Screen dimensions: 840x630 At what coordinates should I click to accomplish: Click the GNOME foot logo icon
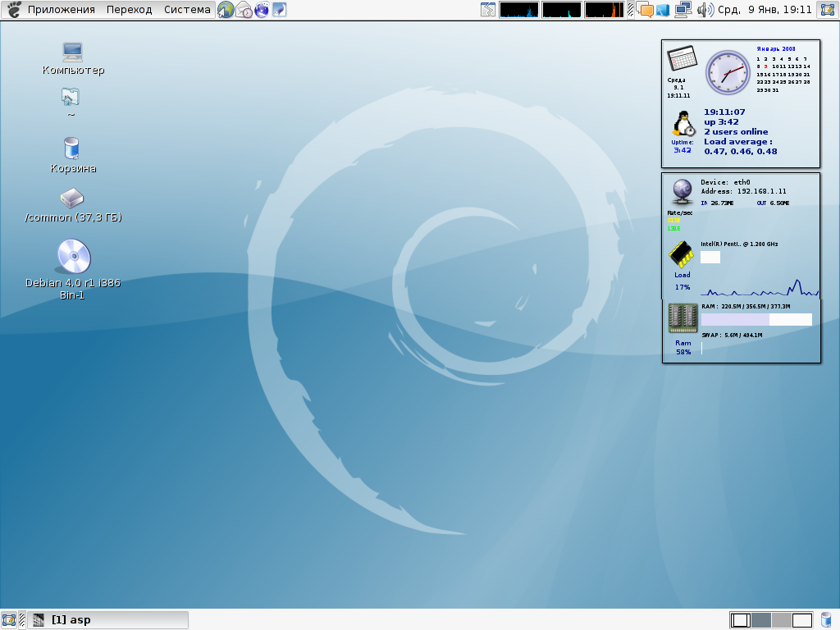[13, 10]
